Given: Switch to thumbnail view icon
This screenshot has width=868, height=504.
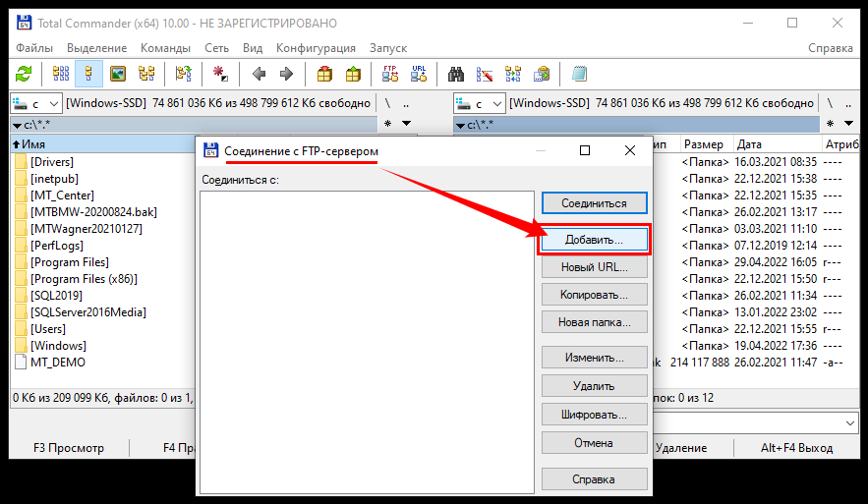Looking at the screenshot, I should [x=118, y=74].
